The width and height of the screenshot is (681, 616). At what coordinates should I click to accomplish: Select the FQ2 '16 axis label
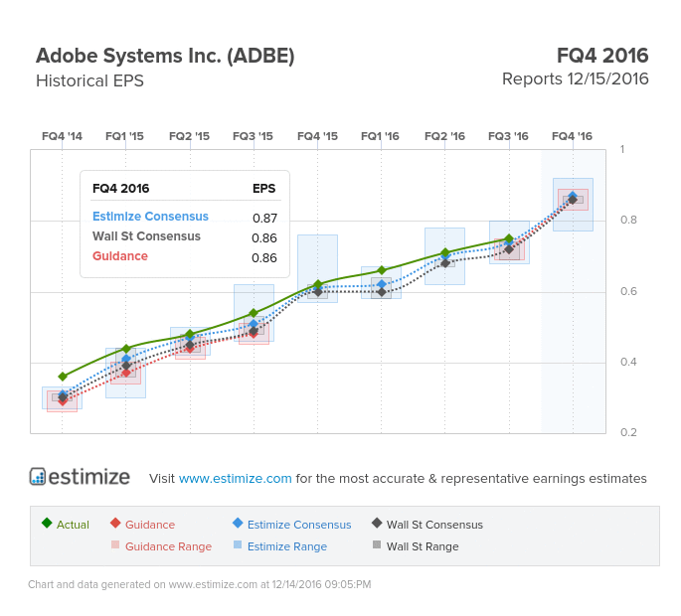444,136
